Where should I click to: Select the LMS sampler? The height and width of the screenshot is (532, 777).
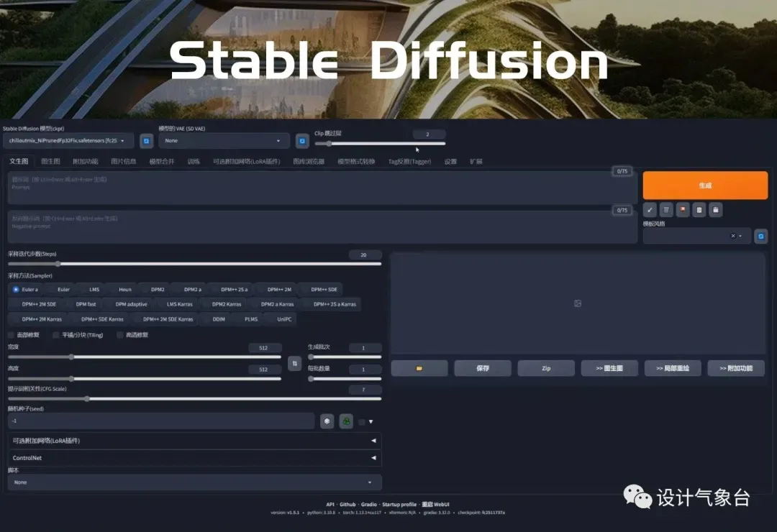coord(90,289)
